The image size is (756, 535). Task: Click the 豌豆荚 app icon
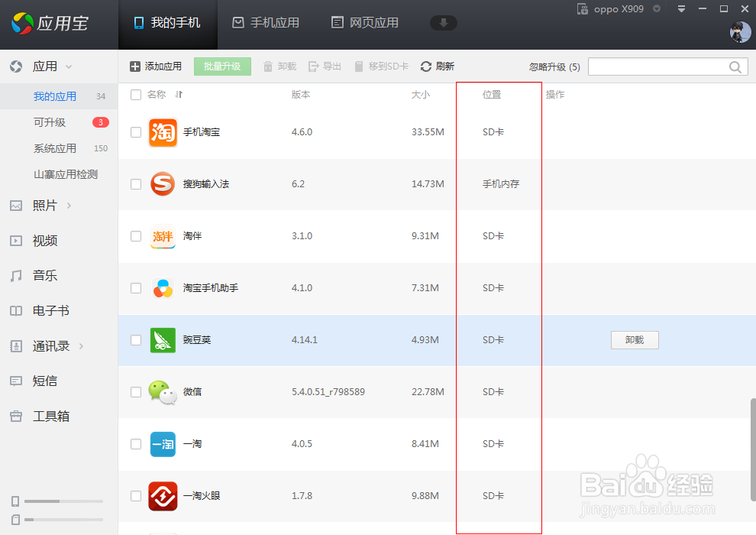click(x=163, y=340)
